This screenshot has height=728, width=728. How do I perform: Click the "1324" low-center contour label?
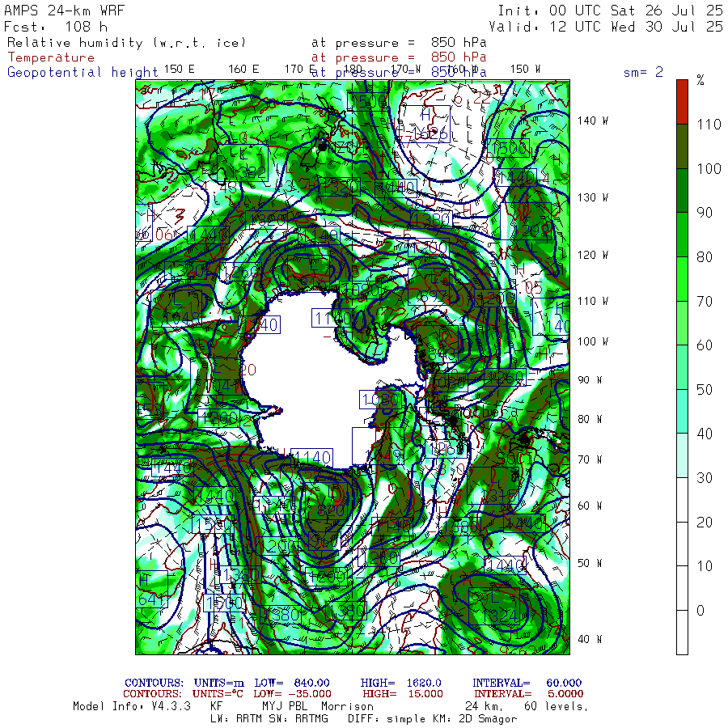tap(499, 616)
